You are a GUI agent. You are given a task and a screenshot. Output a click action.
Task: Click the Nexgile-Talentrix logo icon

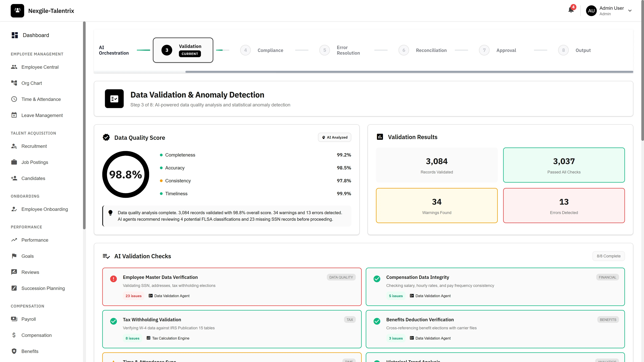click(x=17, y=11)
